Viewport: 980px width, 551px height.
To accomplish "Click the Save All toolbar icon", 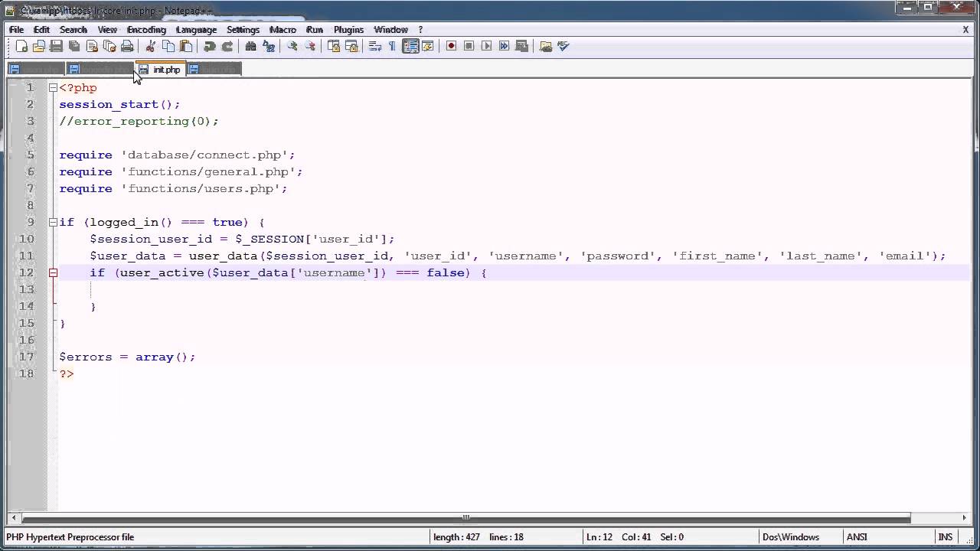I will click(x=74, y=47).
